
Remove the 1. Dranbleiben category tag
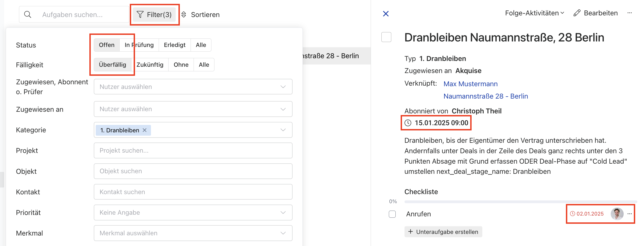pyautogui.click(x=145, y=130)
